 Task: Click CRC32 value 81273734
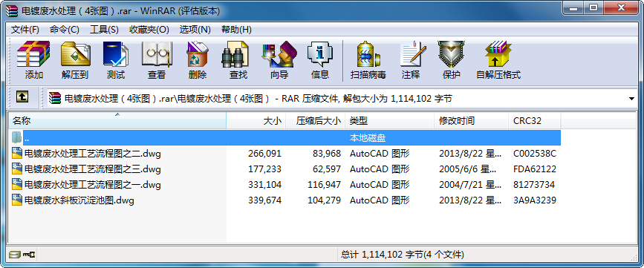(534, 185)
